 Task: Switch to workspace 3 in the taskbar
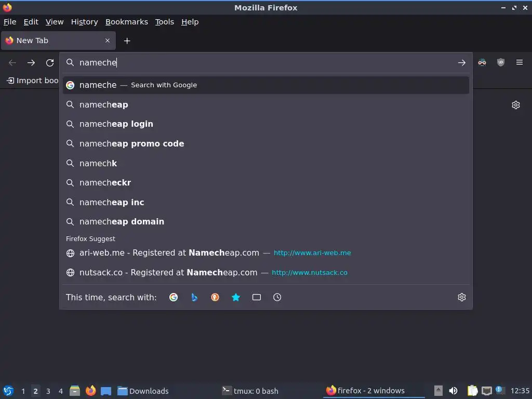coord(48,391)
